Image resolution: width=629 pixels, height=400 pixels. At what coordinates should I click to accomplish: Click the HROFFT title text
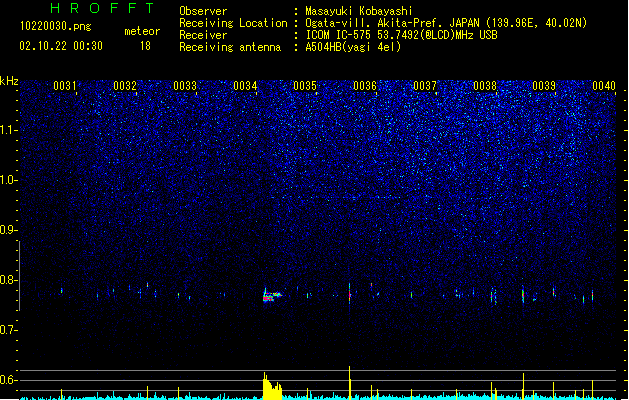pos(102,8)
